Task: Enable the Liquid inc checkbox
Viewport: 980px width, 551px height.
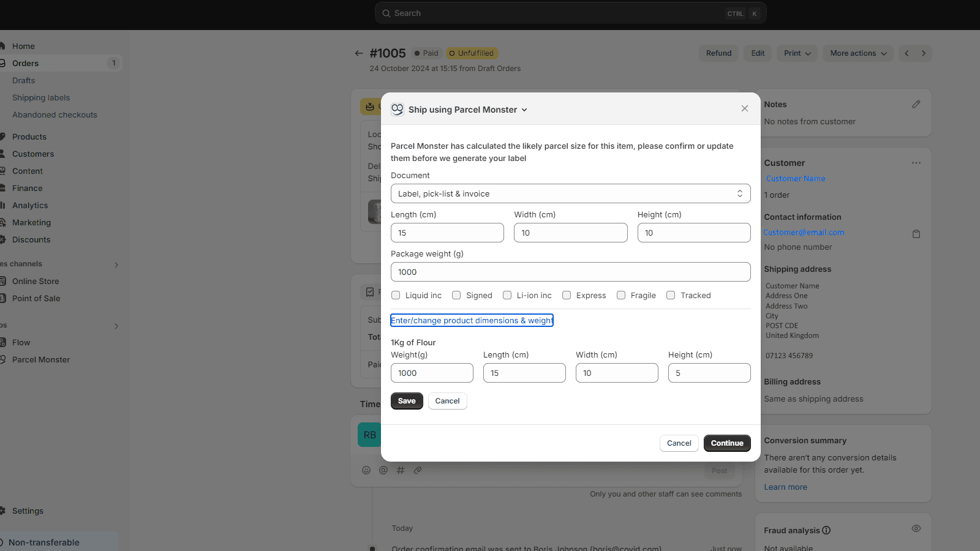Action: (396, 295)
